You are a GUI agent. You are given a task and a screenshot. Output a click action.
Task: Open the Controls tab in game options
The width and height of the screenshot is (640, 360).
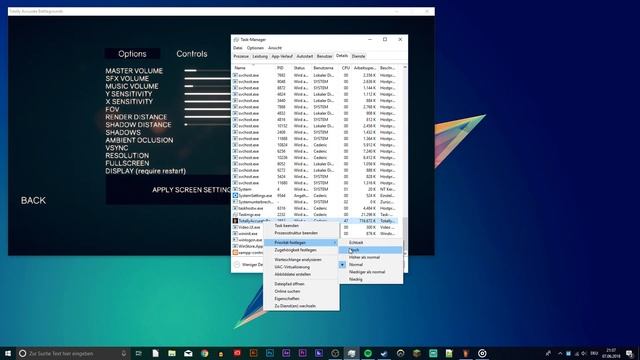pos(192,54)
